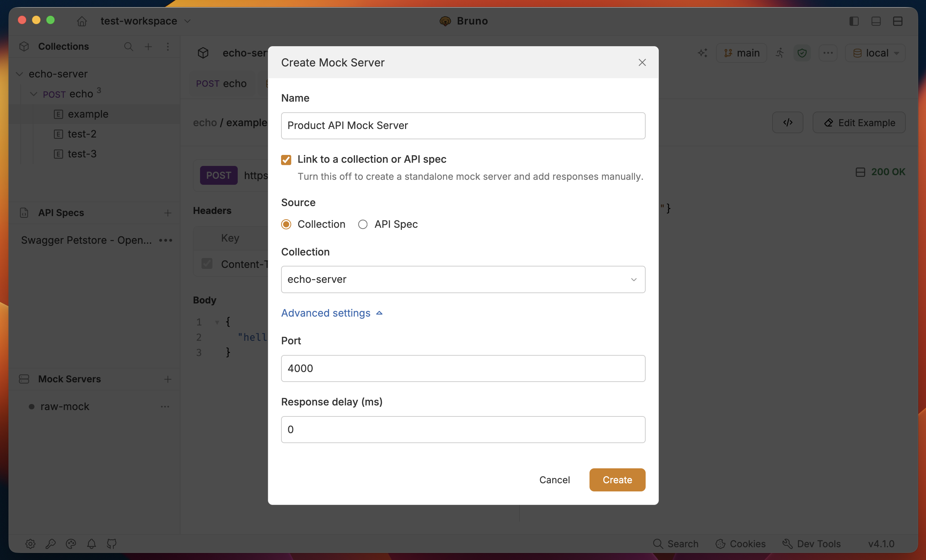Open the echo-server collection dropdown
Image resolution: width=926 pixels, height=560 pixels.
click(x=463, y=279)
